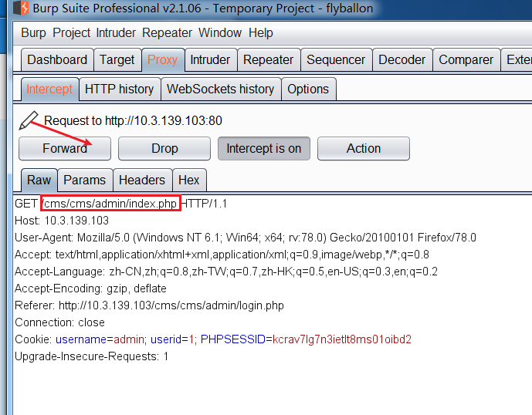Image resolution: width=532 pixels, height=415 pixels.
Task: Switch to the Target tab
Action: pos(117,59)
